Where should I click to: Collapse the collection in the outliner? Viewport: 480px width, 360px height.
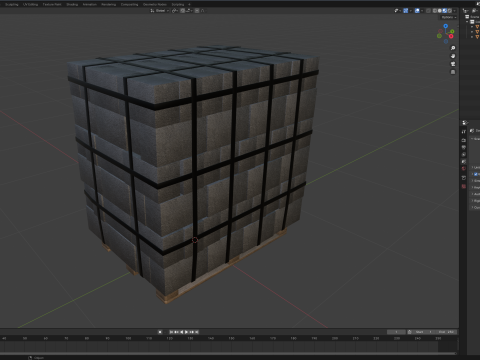467,22
